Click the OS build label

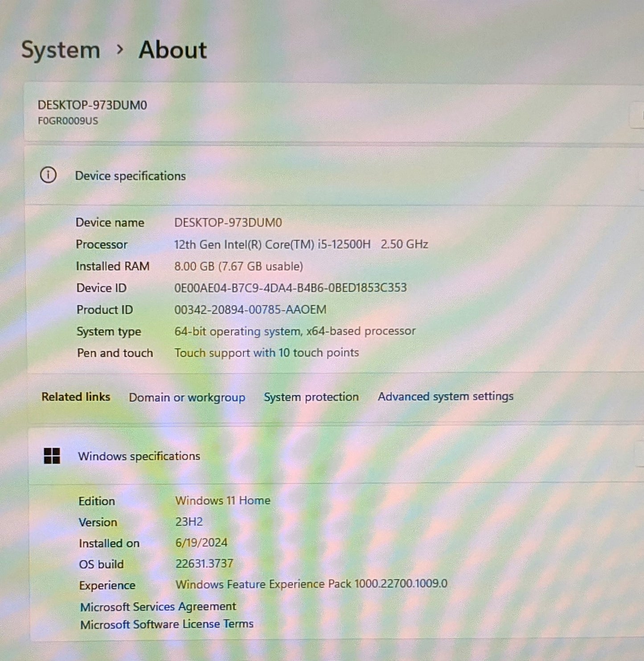[x=101, y=564]
